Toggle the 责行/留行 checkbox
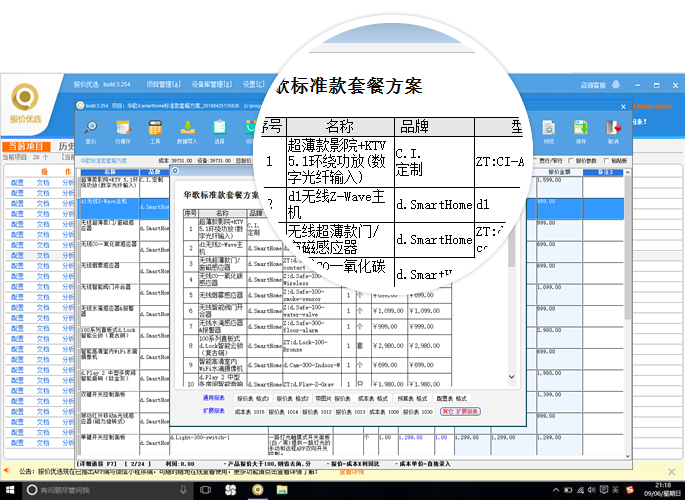The image size is (685, 500). pos(548,161)
